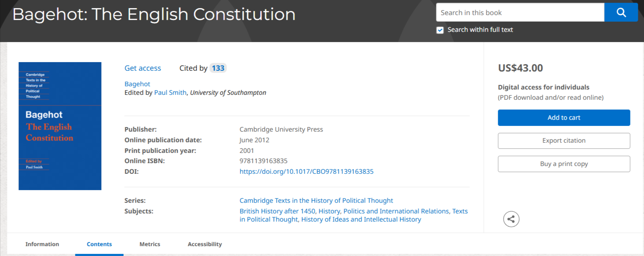Viewport: 644px width, 256px height.
Task: Click the print publication year 2001
Action: [247, 151]
